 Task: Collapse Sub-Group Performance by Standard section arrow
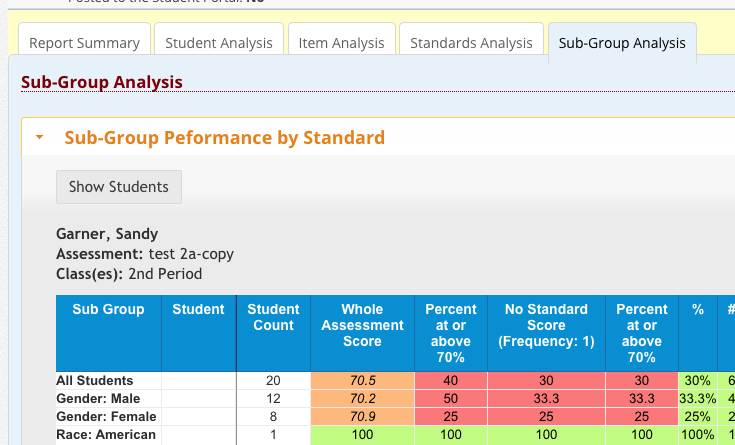pyautogui.click(x=39, y=138)
